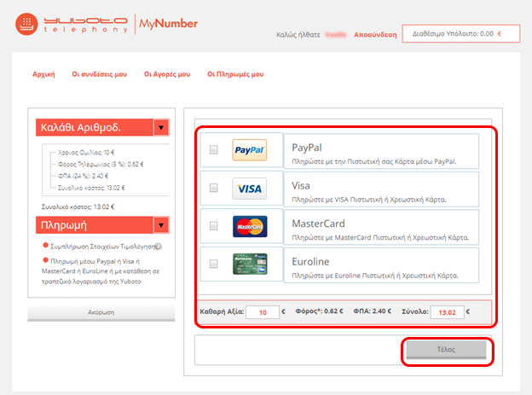The width and height of the screenshot is (532, 395).
Task: Tick the PayPal payment checkbox
Action: click(214, 149)
